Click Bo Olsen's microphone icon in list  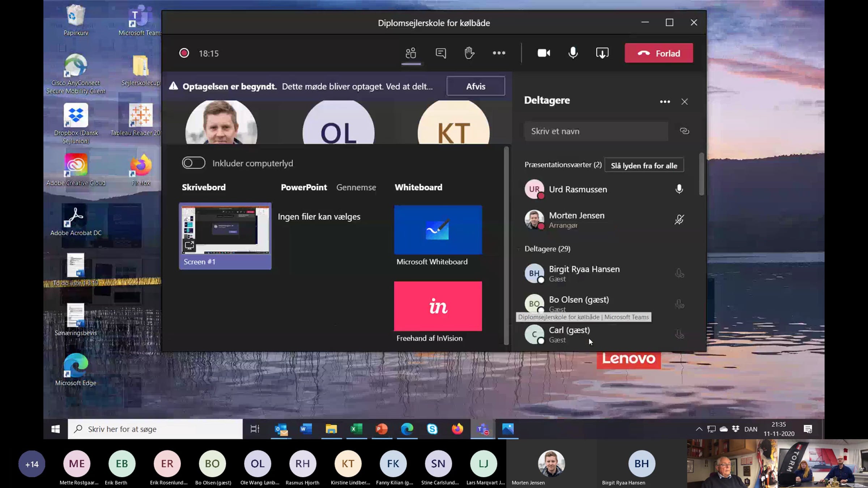pos(679,304)
